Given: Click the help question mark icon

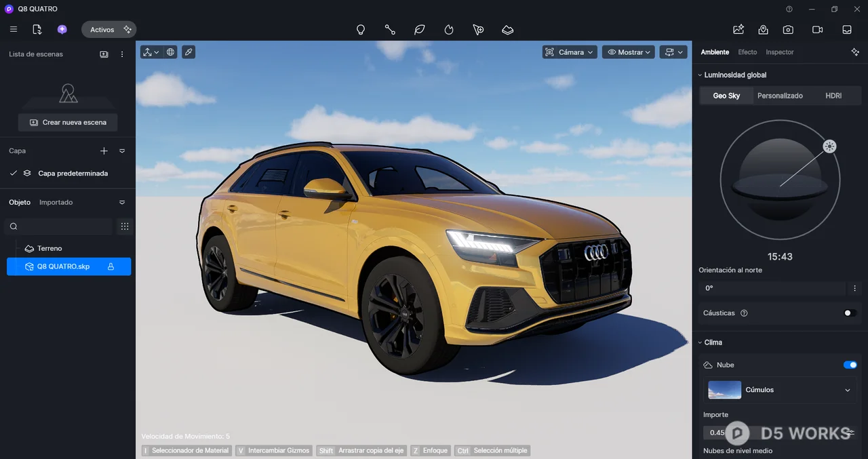Looking at the screenshot, I should [789, 9].
